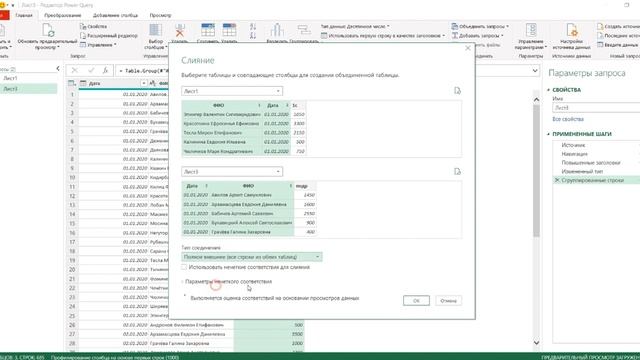Open Добавить запросы dropdown
The image size is (640, 360).
pyautogui.click(x=478, y=36)
